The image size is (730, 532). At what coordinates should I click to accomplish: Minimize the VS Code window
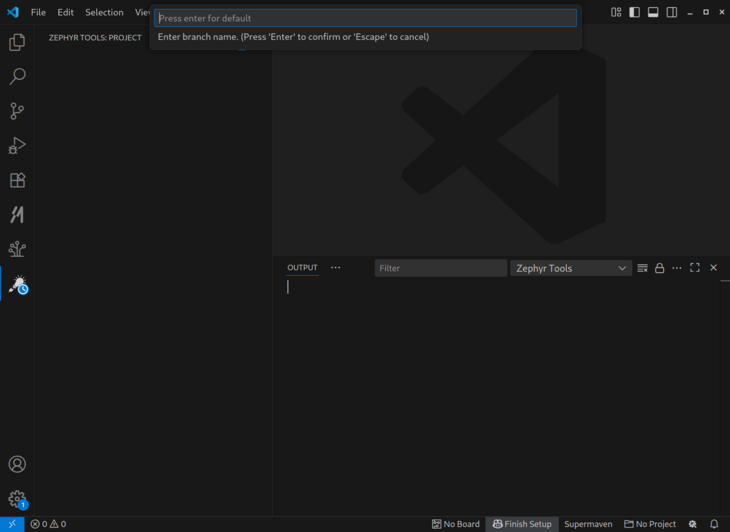[x=690, y=13]
